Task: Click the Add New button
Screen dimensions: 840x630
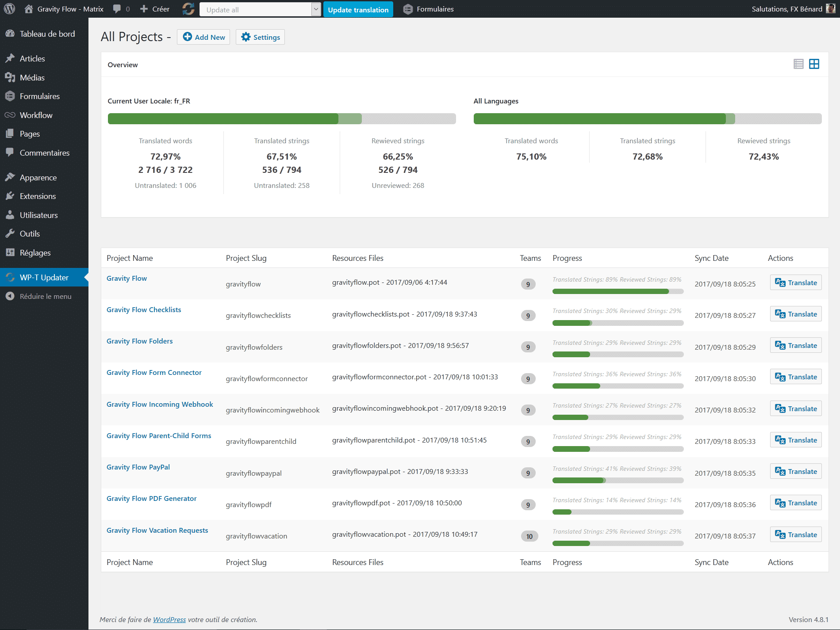Action: (x=203, y=37)
